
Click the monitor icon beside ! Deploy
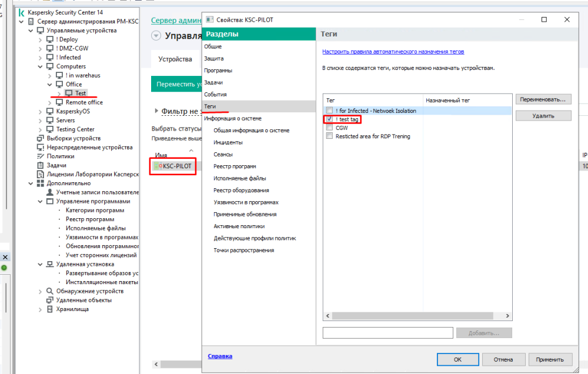coord(50,39)
